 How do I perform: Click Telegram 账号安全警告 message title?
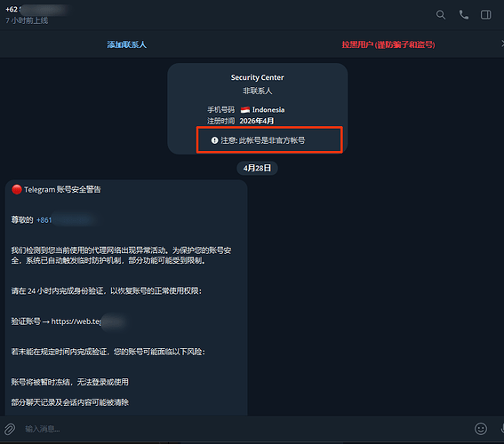(62, 190)
